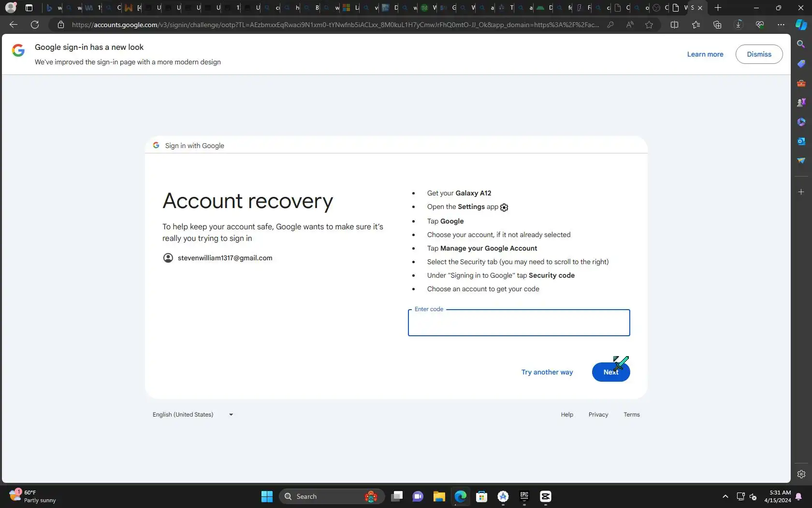Refresh the current page
The image size is (812, 508).
pyautogui.click(x=35, y=25)
